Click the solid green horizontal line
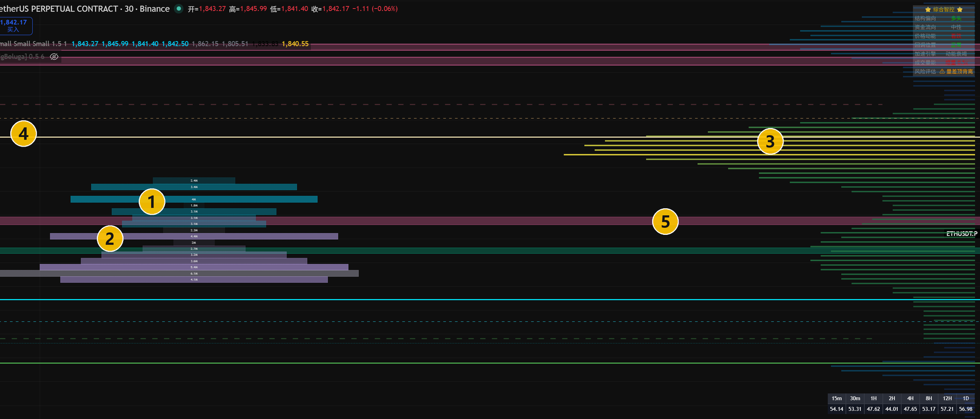The width and height of the screenshot is (980, 419). 490,363
